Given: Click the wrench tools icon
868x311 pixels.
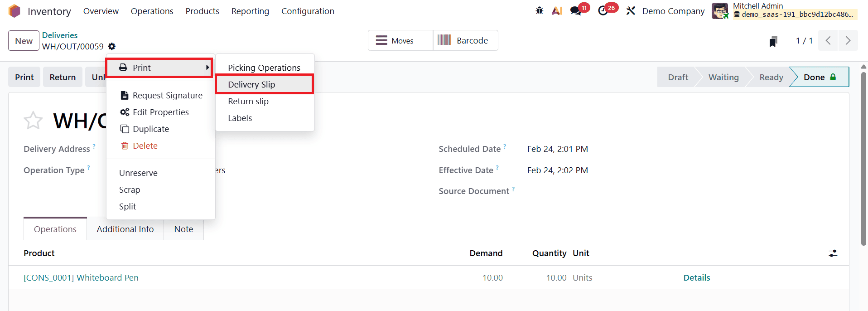Looking at the screenshot, I should [631, 11].
